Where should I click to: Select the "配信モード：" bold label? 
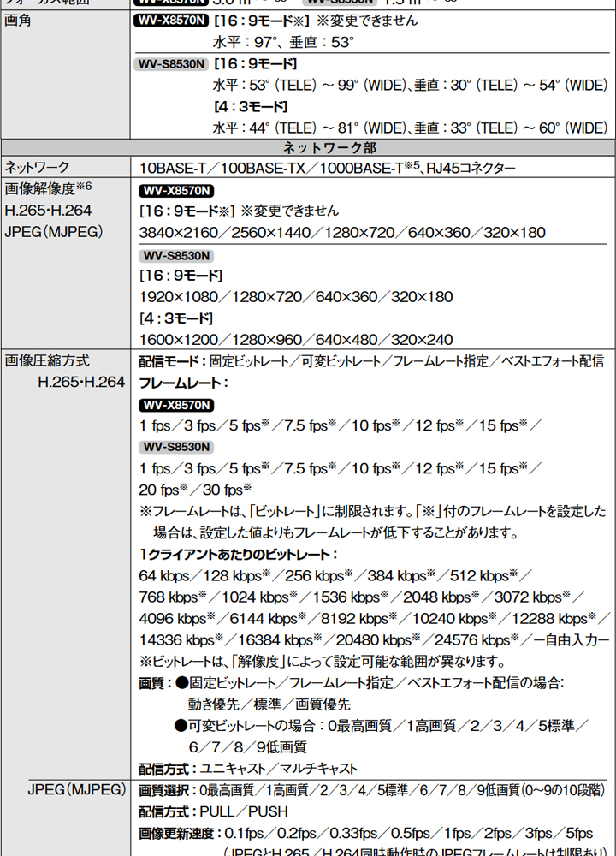pyautogui.click(x=174, y=361)
